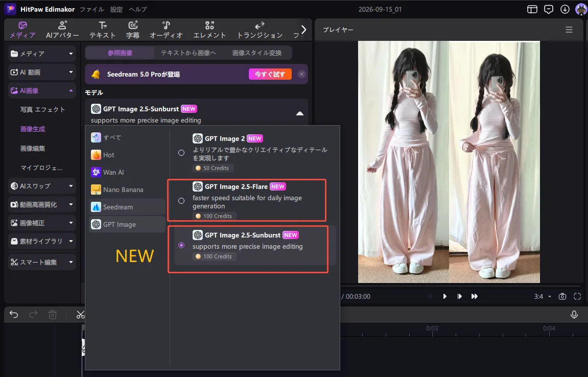The image size is (588, 377).
Task: Step to the next frame
Action: click(x=459, y=296)
